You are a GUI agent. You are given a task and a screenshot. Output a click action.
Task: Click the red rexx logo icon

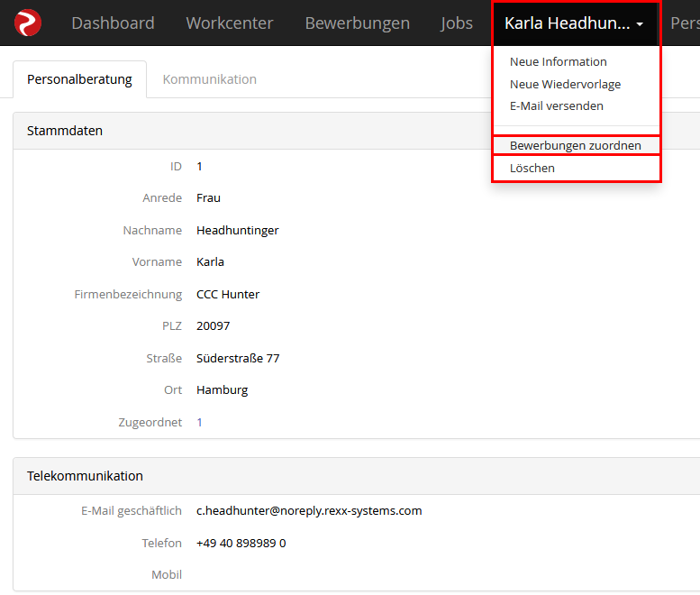[28, 23]
